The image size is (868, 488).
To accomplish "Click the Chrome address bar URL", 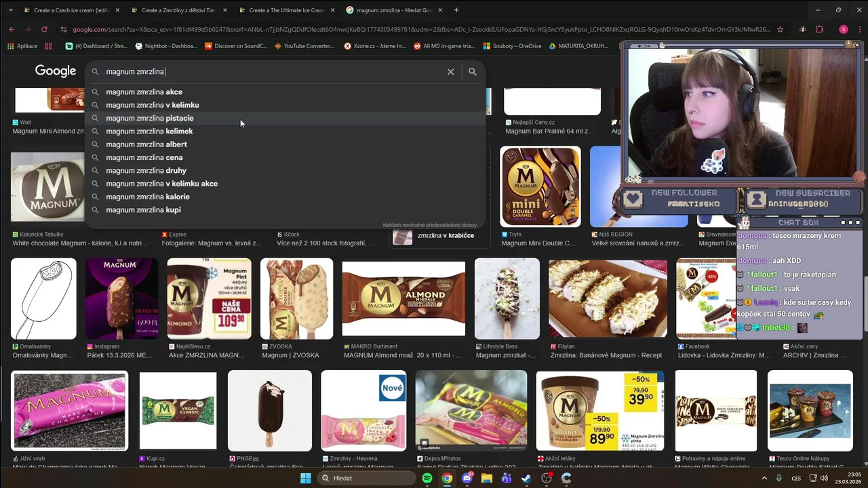I will point(420,29).
